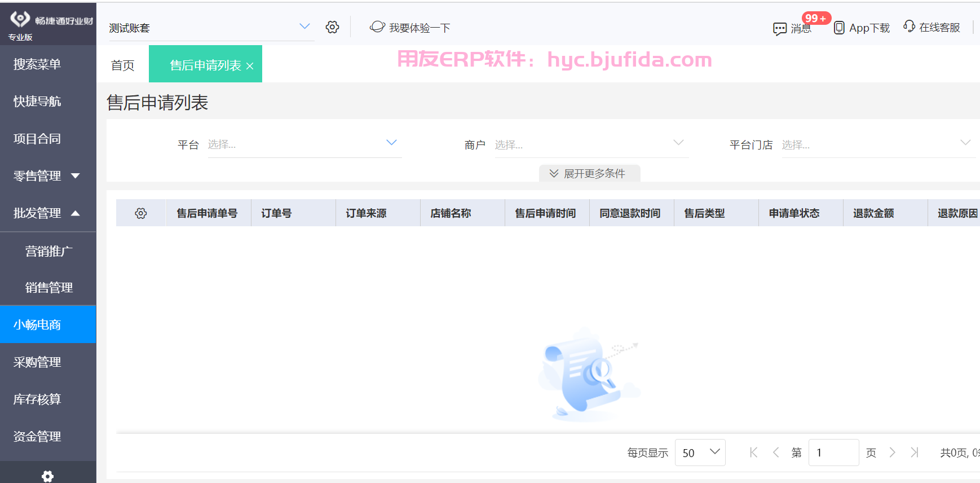Screen dimensions: 980x483
Task: Open the 消息 chat bubble icon
Action: click(x=780, y=29)
